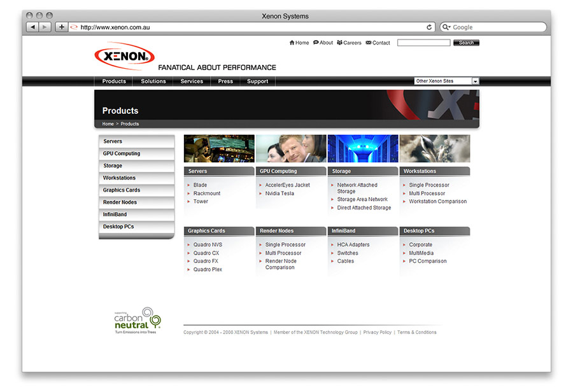Click the Google search magnifier icon

click(x=446, y=27)
